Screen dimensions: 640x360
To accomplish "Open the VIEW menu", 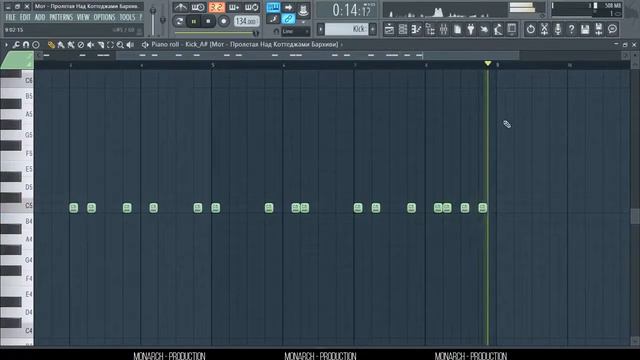I will [83, 17].
